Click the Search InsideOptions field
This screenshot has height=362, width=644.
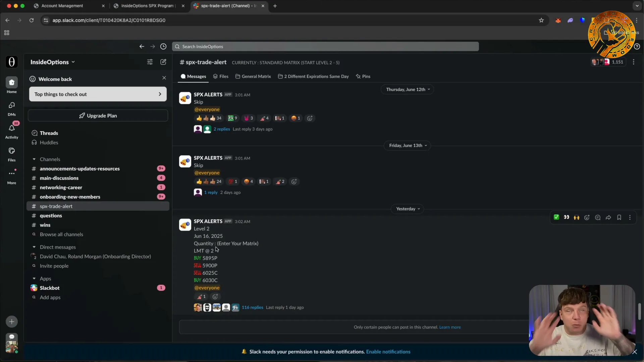[325, 47]
